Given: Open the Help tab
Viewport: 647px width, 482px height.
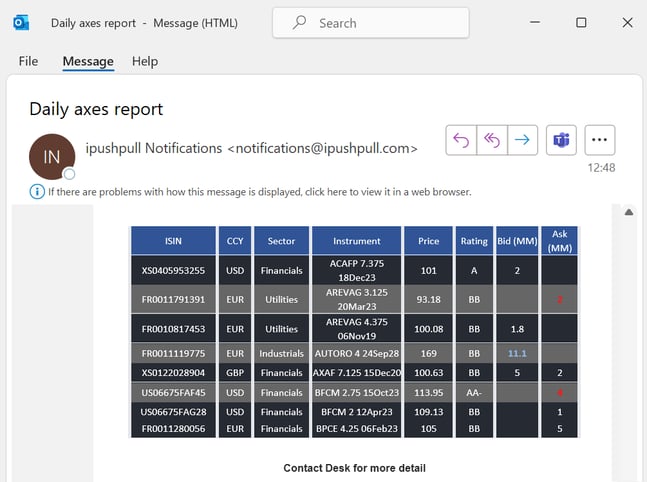Looking at the screenshot, I should [x=145, y=61].
